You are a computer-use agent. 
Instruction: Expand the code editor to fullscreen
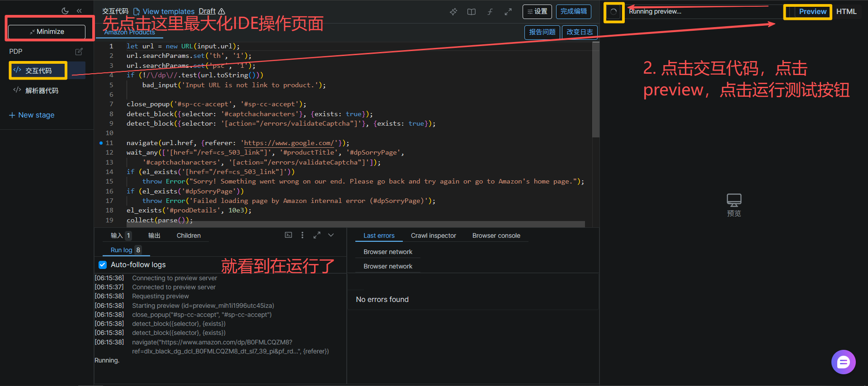(508, 12)
